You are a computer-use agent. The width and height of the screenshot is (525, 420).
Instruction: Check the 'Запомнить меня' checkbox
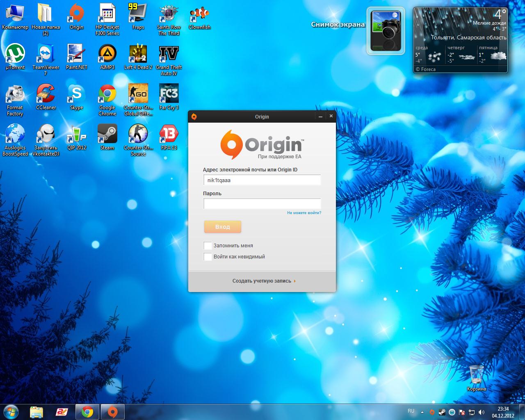coord(208,246)
